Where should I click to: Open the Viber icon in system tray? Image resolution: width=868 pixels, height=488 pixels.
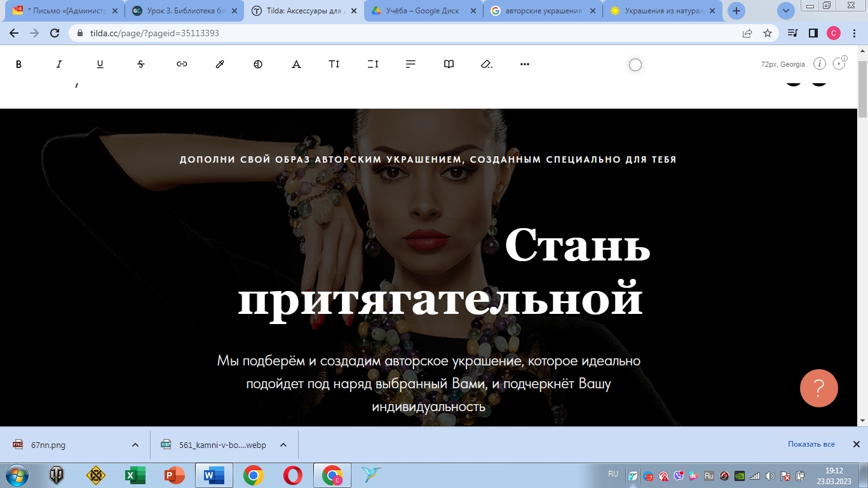(x=679, y=475)
